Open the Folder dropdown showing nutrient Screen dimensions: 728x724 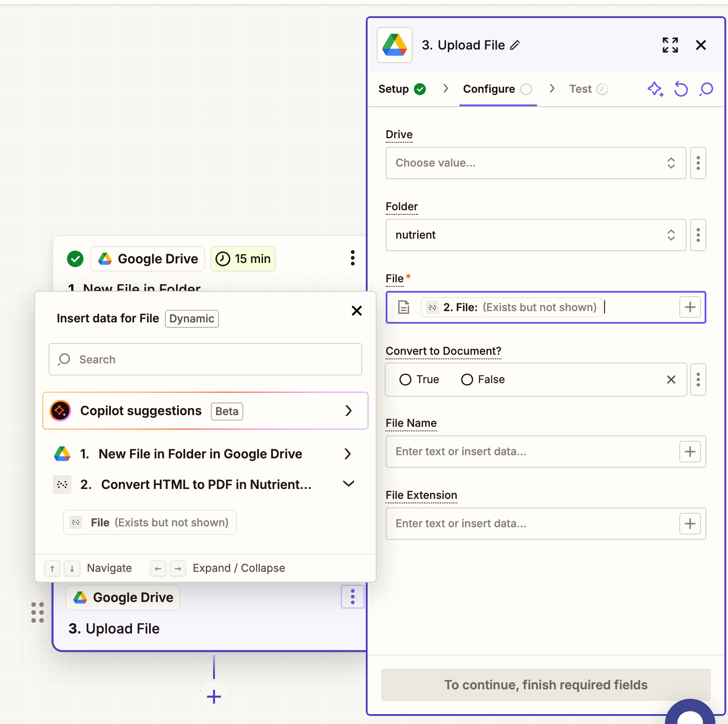coord(535,235)
